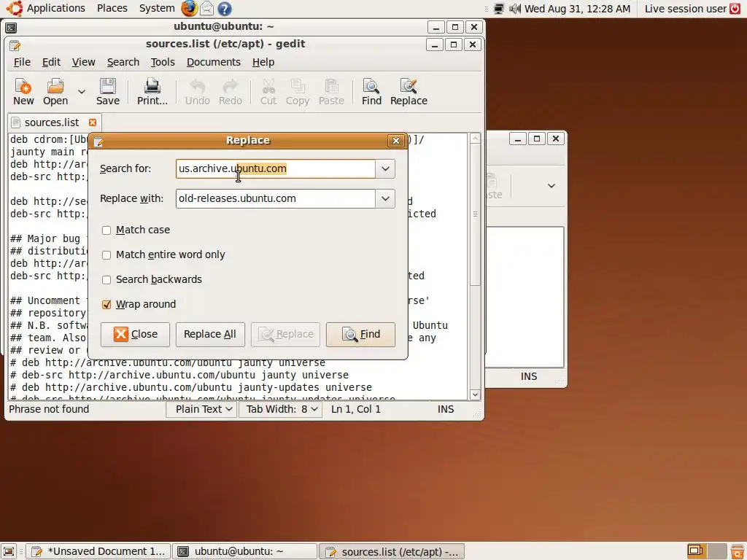Image resolution: width=747 pixels, height=560 pixels.
Task: Click the Ubuntu logo Applications icon
Action: (x=14, y=8)
